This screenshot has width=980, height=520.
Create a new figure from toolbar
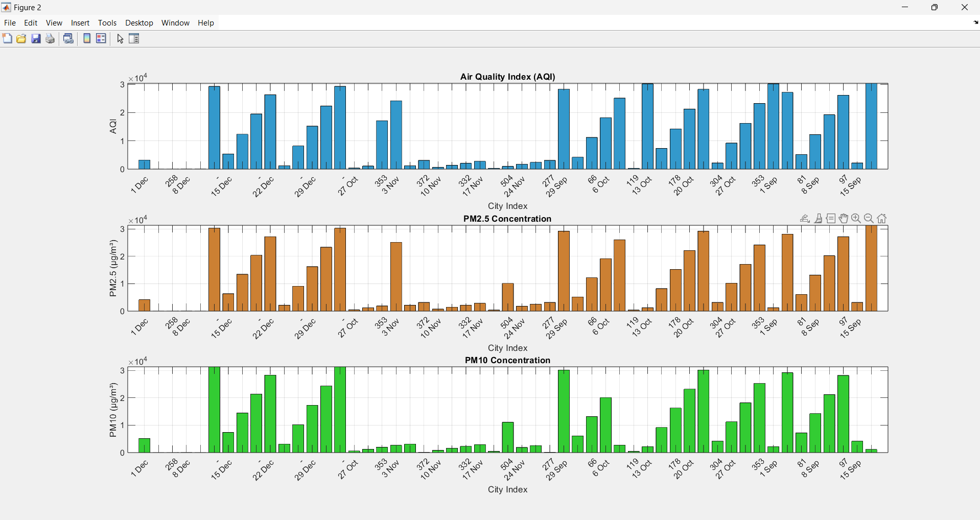[7, 39]
